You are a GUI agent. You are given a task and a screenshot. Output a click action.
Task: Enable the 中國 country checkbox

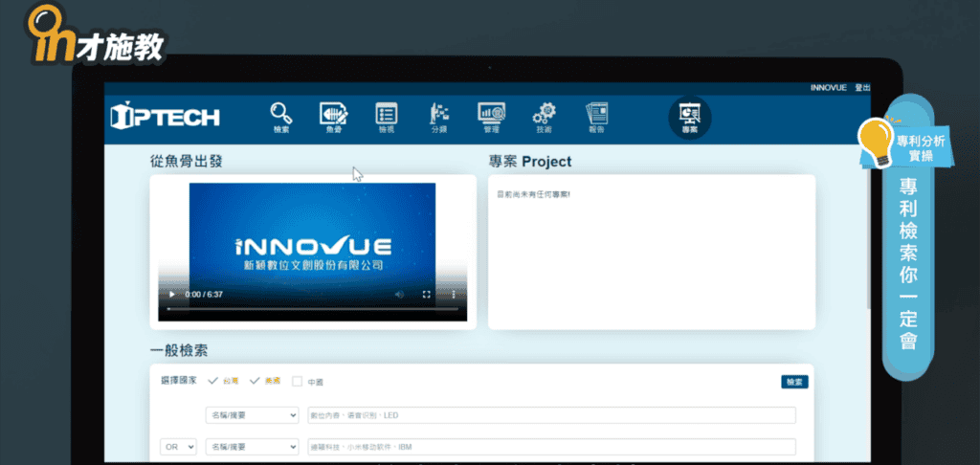pos(297,382)
